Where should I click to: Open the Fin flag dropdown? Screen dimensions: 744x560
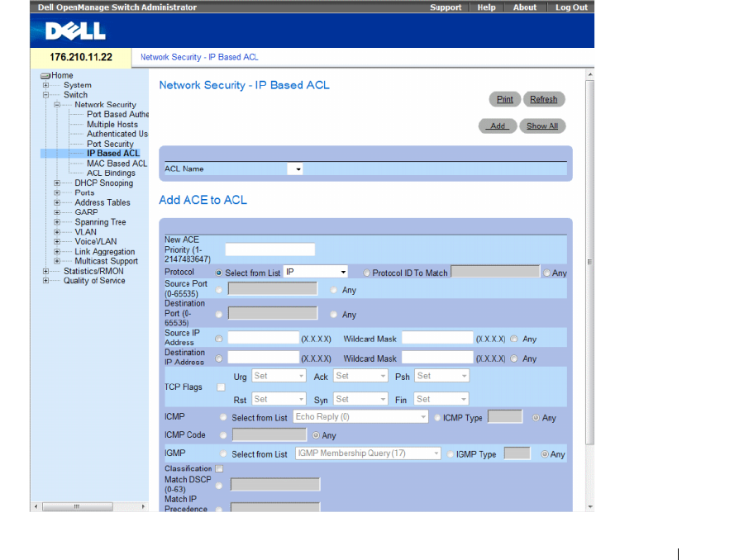click(x=441, y=399)
